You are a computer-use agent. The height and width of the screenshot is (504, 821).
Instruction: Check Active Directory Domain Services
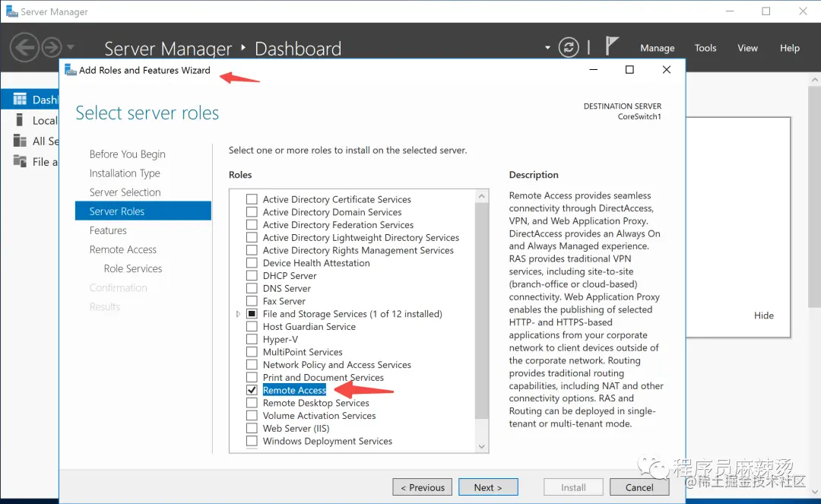(x=252, y=212)
